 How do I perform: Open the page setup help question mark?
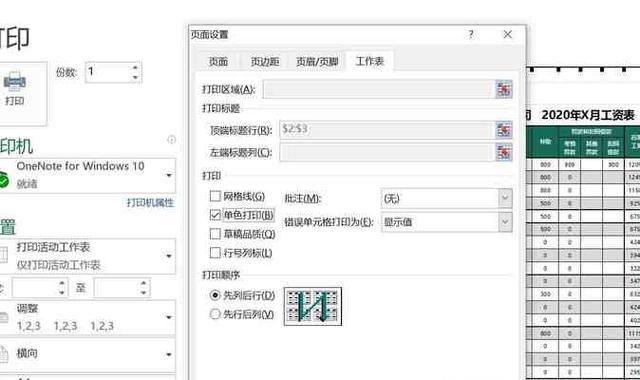pos(471,34)
